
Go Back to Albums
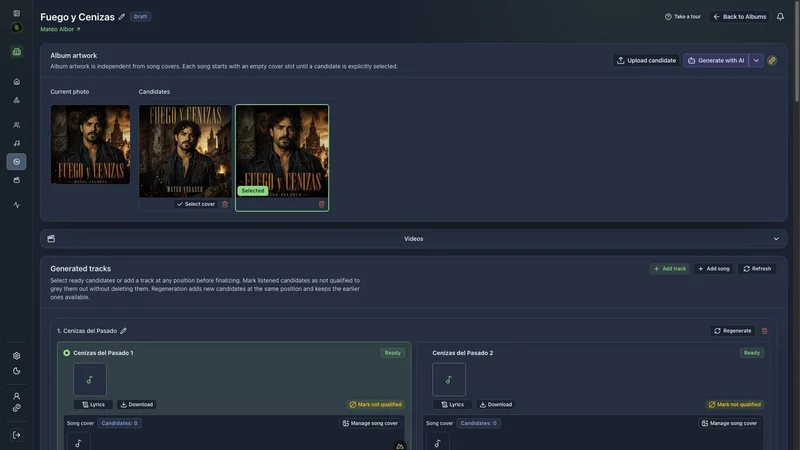point(739,17)
